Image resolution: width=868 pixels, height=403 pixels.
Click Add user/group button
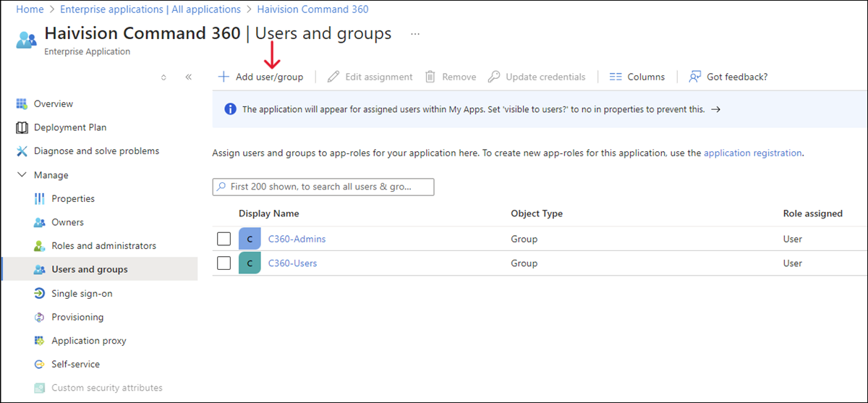pyautogui.click(x=261, y=77)
